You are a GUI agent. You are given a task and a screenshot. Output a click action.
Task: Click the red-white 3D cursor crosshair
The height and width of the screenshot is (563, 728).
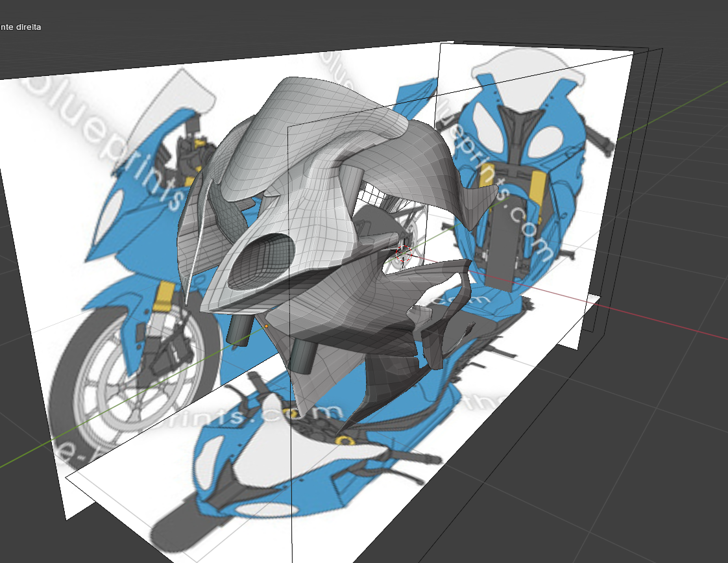(404, 254)
